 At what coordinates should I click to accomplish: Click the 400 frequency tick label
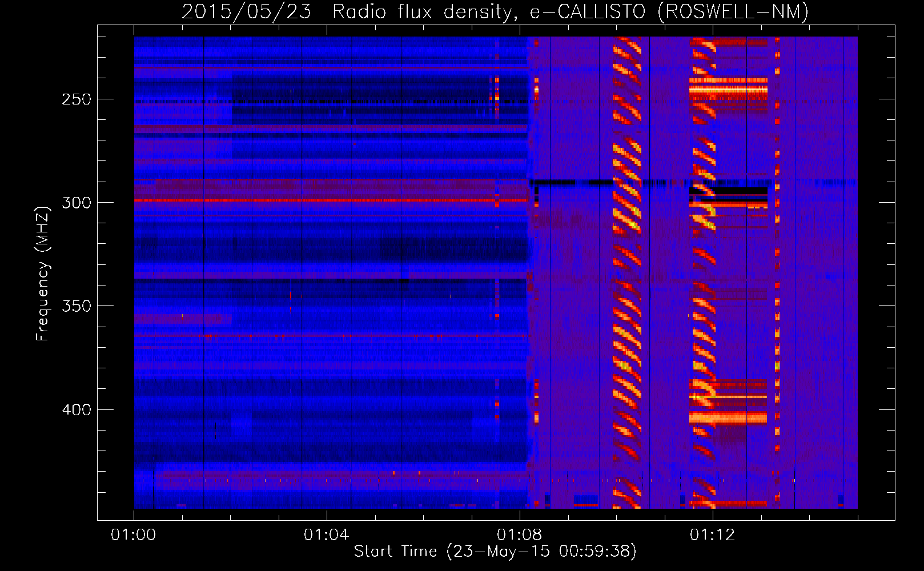point(77,410)
